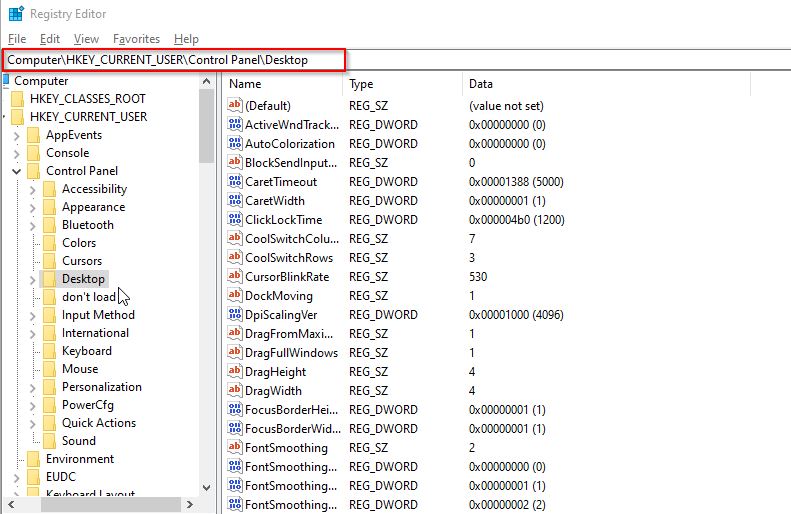
Task: Click the Keyboard key folder icon
Action: coord(49,351)
